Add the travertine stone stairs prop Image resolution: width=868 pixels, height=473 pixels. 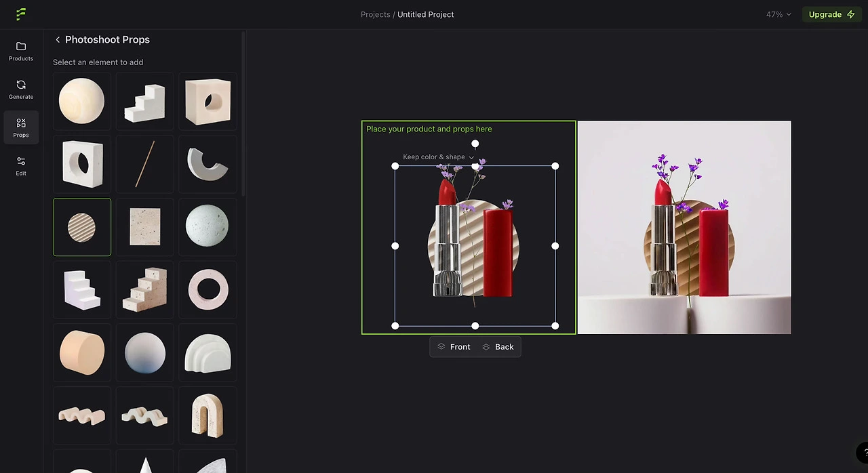tap(144, 289)
